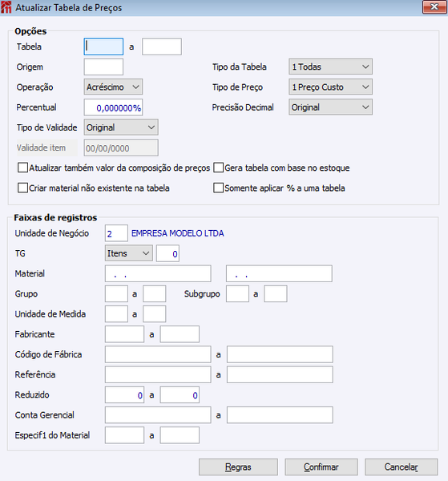This screenshot has width=448, height=481.
Task: Click the second Subgrupo range field
Action: point(276,294)
